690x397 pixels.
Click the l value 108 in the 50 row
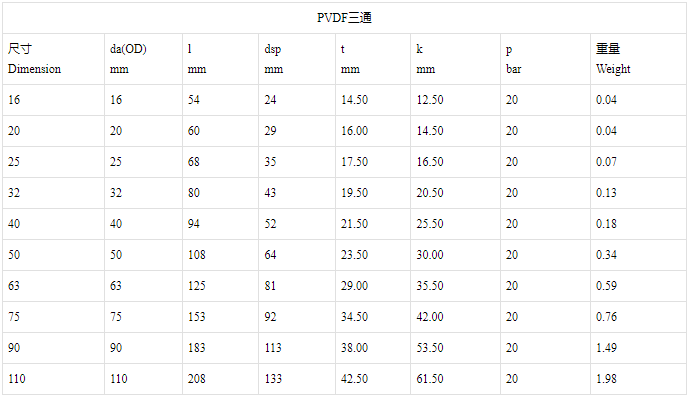197,255
